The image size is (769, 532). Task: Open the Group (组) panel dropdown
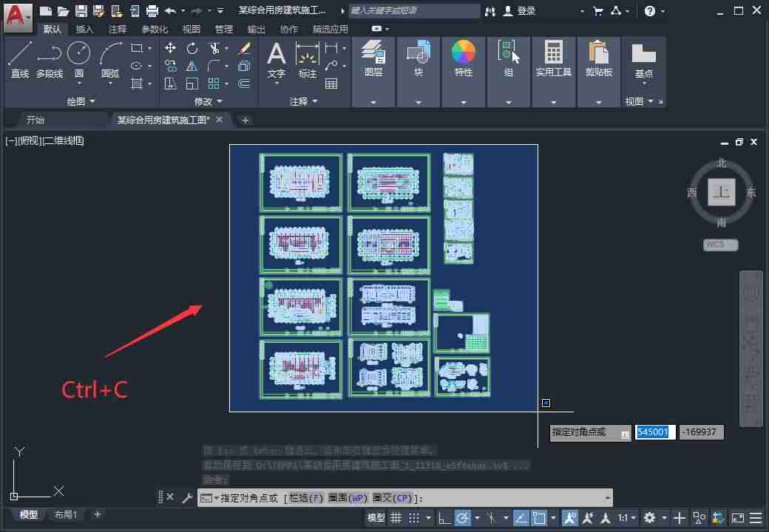click(509, 103)
